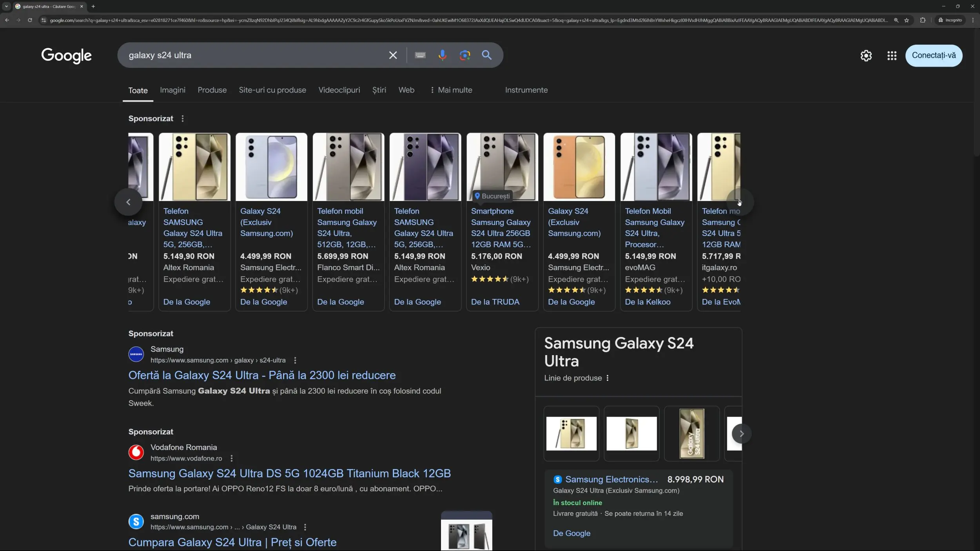Go back with browser back arrow
The width and height of the screenshot is (980, 551).
(x=7, y=20)
